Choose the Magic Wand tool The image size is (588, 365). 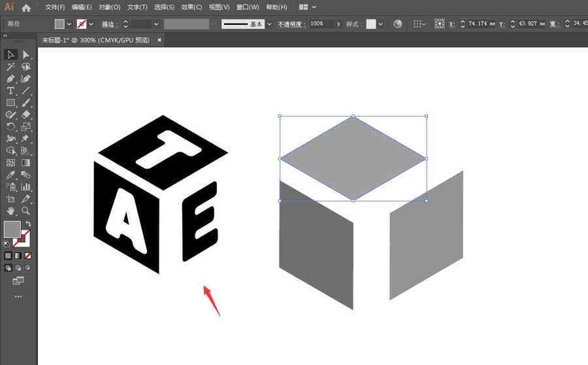pos(10,67)
